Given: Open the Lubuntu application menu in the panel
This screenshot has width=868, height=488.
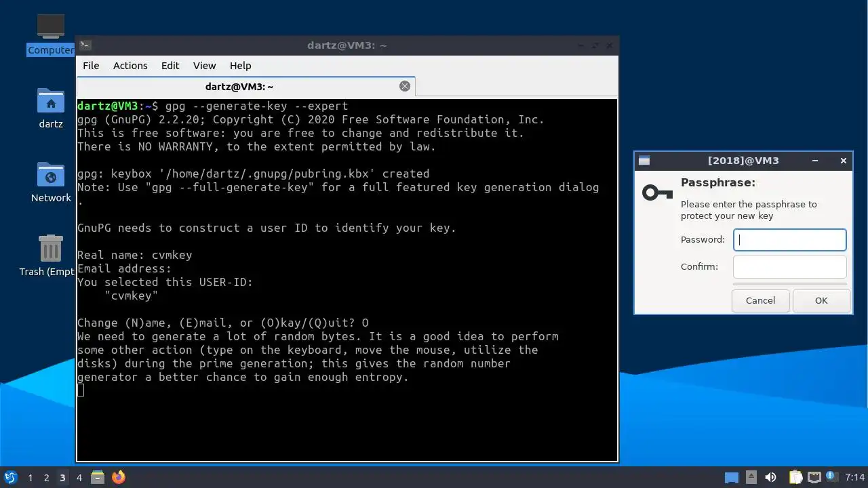Looking at the screenshot, I should point(10,477).
